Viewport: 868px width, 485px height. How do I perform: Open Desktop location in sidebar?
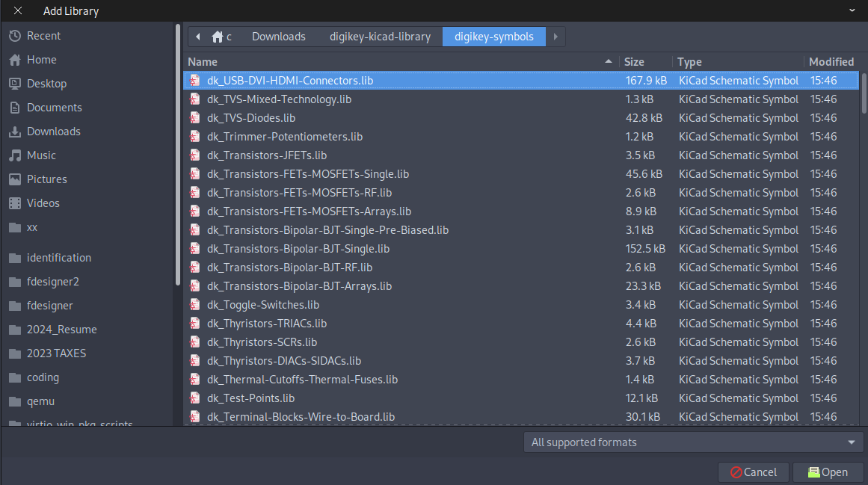[x=46, y=84]
